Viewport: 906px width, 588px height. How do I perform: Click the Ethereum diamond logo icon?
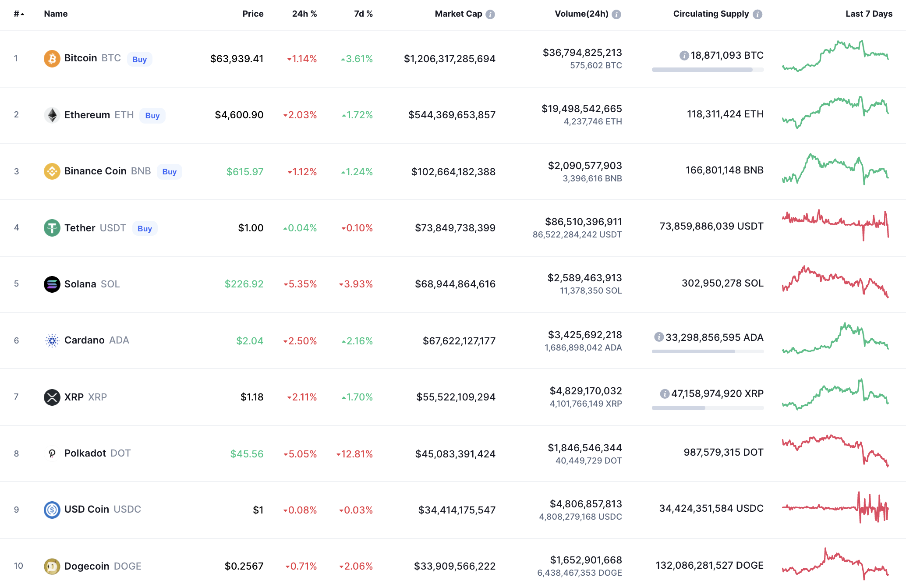click(52, 115)
